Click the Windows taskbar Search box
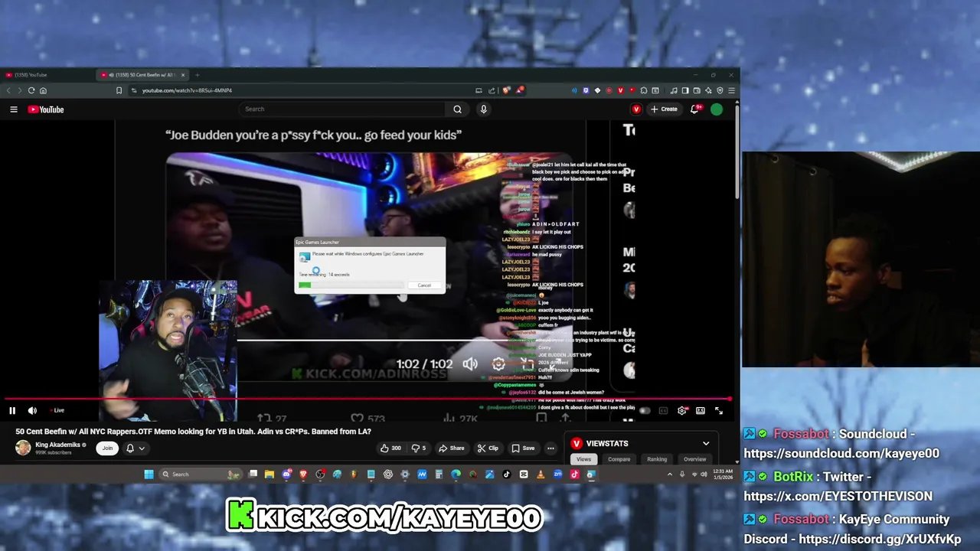This screenshot has height=551, width=980. click(x=199, y=474)
